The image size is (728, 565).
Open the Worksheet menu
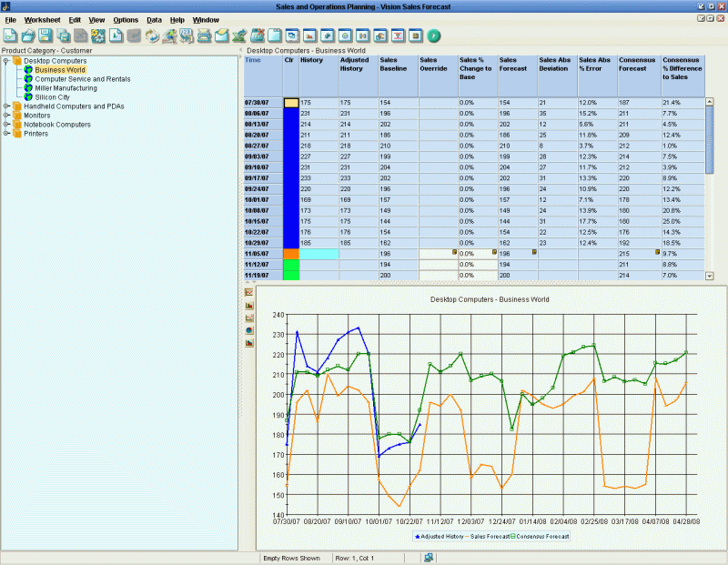pos(42,20)
